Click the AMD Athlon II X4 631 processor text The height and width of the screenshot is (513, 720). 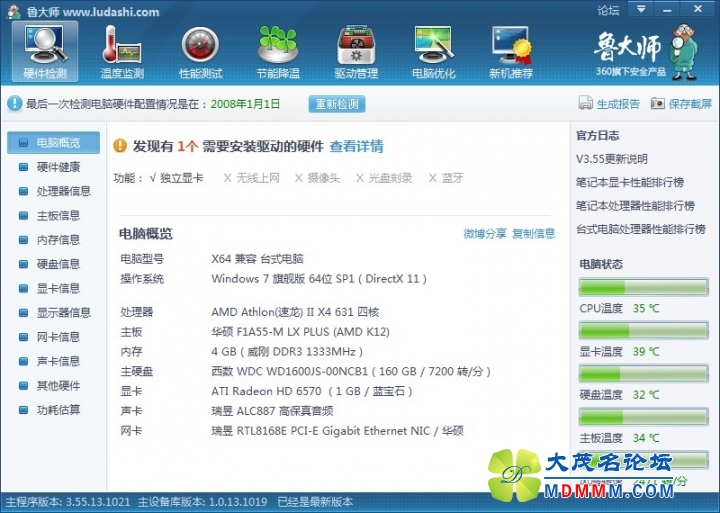click(x=295, y=312)
